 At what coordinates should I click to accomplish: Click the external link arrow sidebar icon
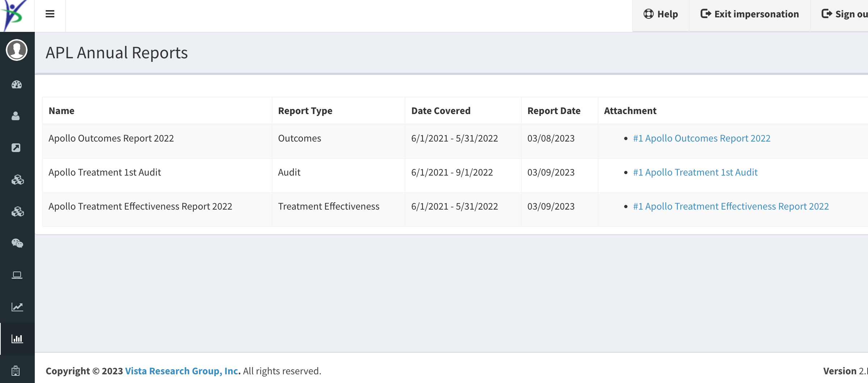click(17, 148)
